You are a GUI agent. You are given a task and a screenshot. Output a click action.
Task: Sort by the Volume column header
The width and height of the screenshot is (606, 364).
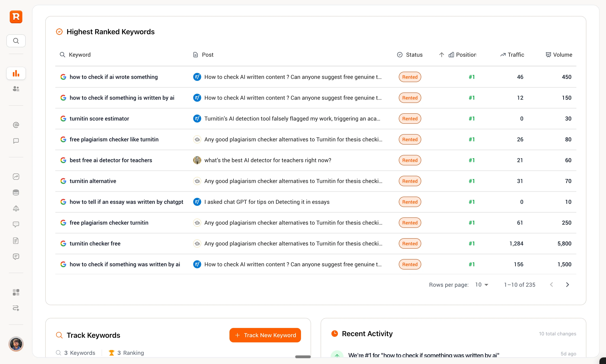pyautogui.click(x=559, y=55)
